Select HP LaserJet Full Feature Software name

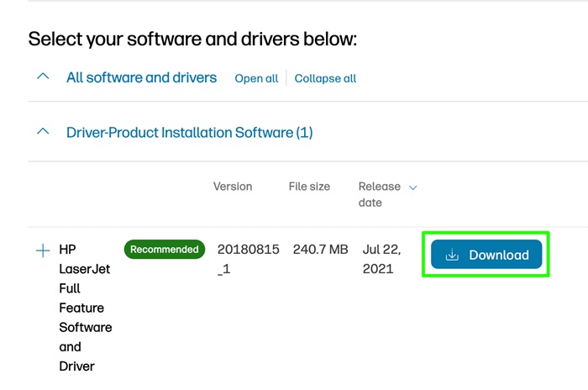(86, 308)
